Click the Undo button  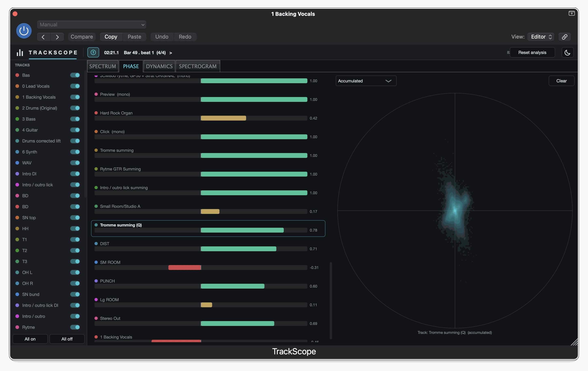click(x=162, y=37)
